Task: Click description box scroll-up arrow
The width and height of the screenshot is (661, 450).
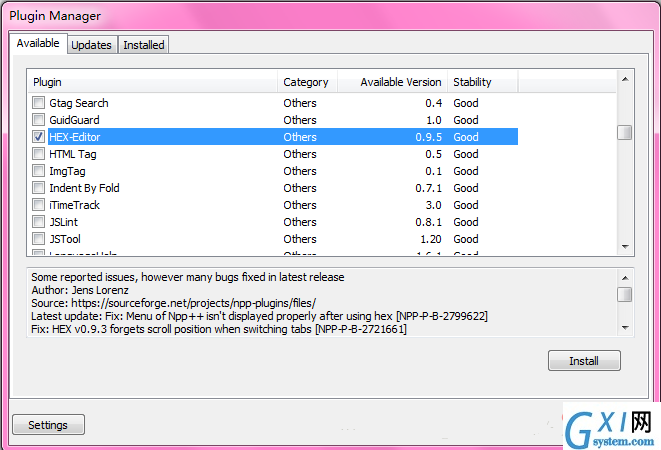Action: click(x=625, y=278)
